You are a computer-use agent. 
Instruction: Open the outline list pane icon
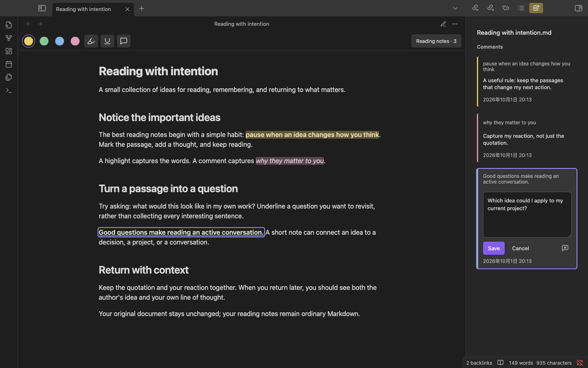coord(521,8)
